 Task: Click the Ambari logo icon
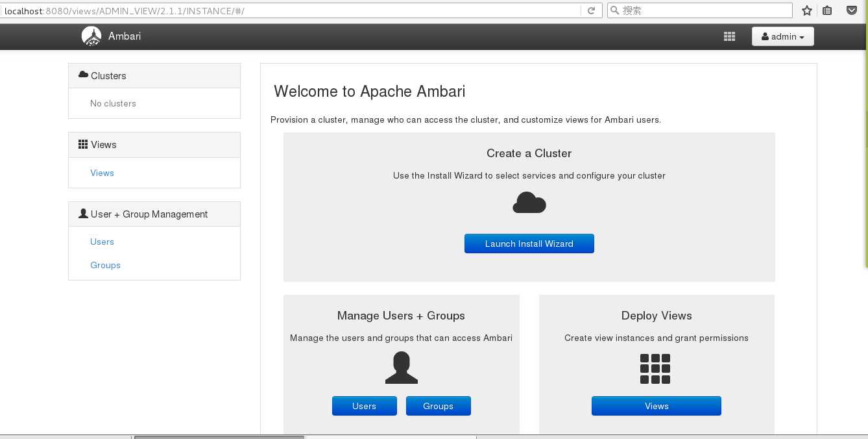pos(91,36)
